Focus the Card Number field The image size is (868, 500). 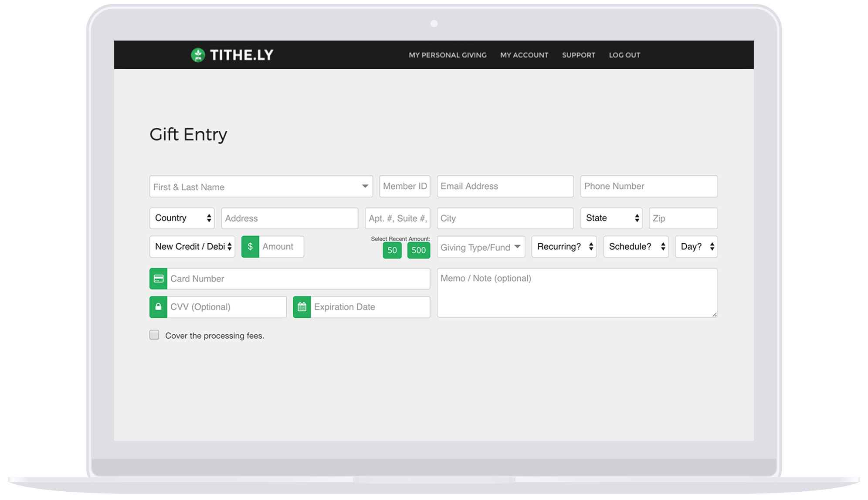tap(298, 279)
